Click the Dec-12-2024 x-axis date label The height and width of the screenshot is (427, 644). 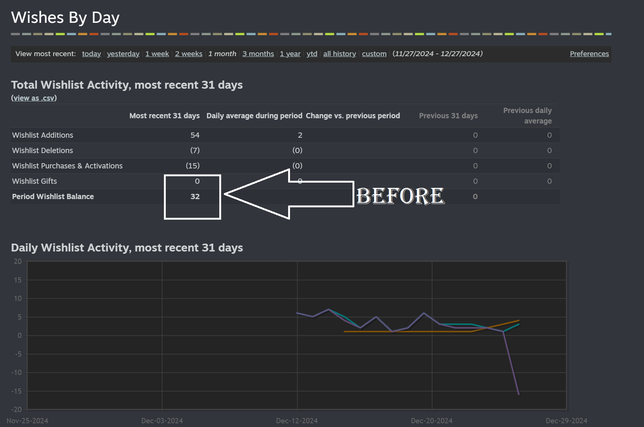(x=297, y=421)
